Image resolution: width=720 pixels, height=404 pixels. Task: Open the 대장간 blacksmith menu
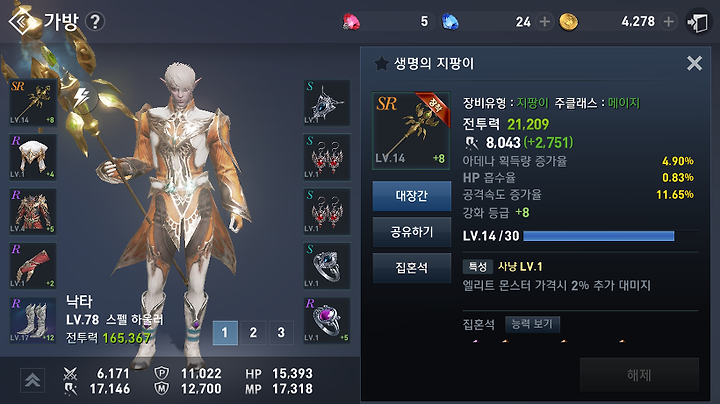tap(411, 196)
